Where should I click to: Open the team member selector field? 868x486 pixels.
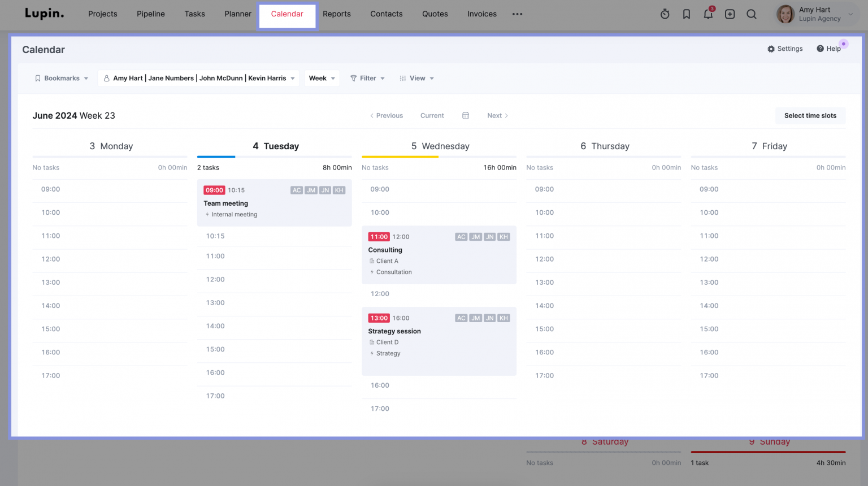(x=198, y=78)
